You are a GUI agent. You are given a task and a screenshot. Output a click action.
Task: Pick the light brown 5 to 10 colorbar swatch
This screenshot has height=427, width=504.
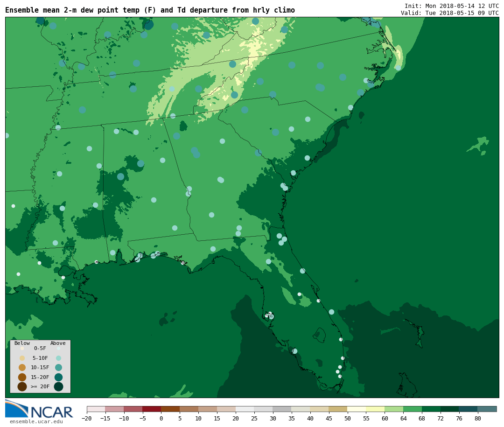tap(189, 409)
